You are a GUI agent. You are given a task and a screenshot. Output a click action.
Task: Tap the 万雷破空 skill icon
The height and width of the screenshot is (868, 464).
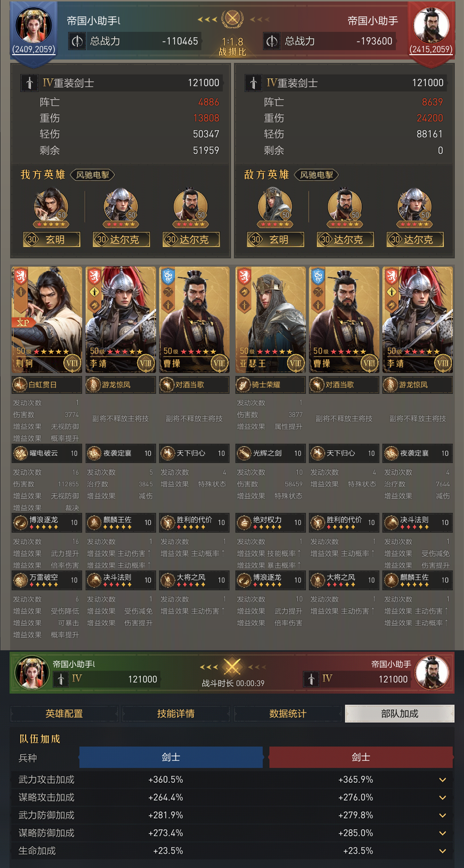point(21,580)
